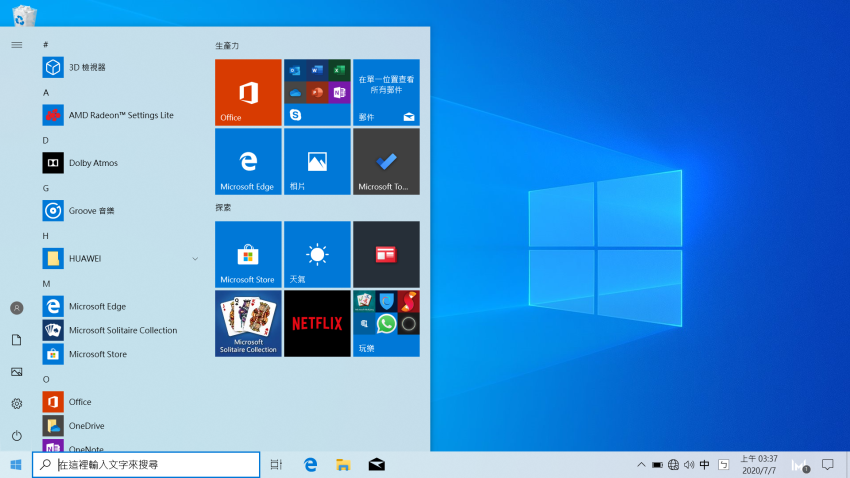Open Documents from Start sidebar
The image size is (850, 478).
click(x=17, y=340)
